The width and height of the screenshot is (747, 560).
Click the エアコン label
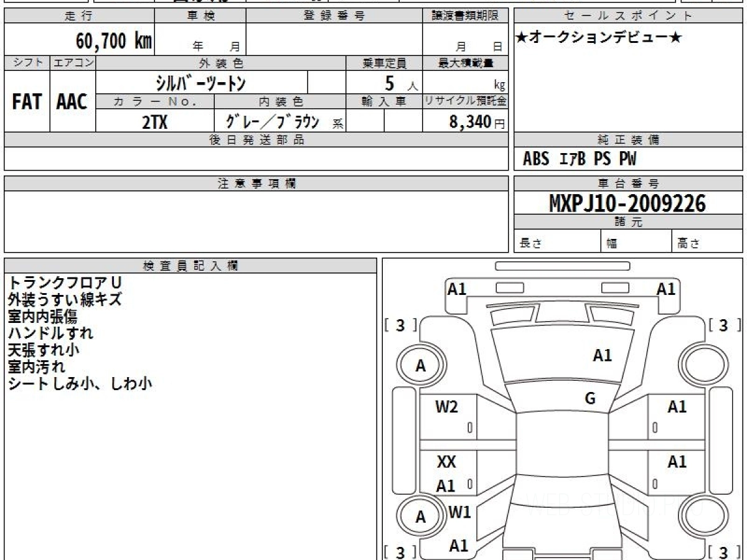73,63
